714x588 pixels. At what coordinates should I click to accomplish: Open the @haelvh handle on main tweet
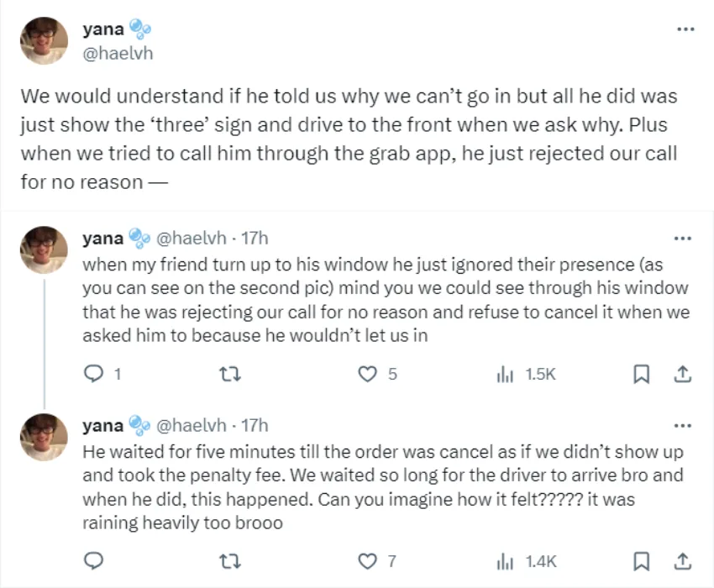118,53
